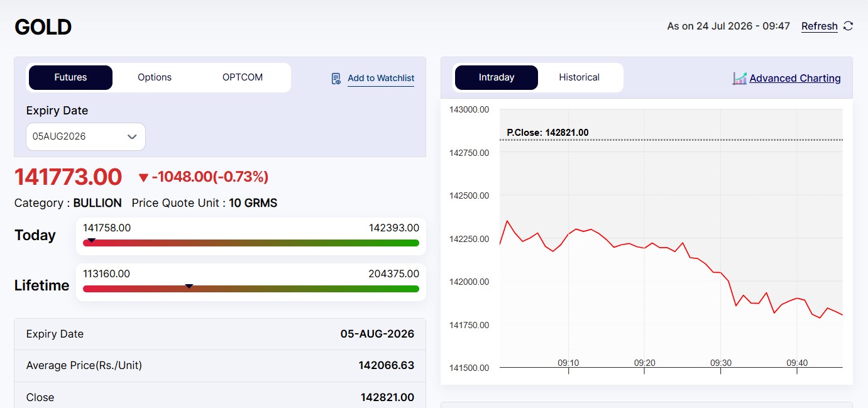Screen dimensions: 868x408
Task: Open the Advanced Charting link
Action: [795, 78]
